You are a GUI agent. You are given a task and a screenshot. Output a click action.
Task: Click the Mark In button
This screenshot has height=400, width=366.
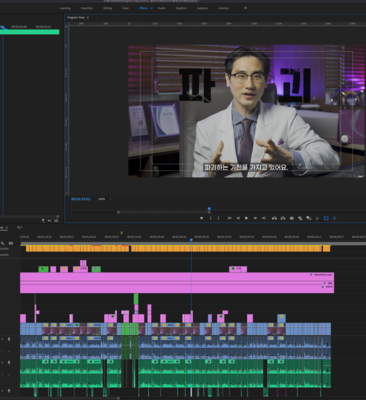(211, 218)
